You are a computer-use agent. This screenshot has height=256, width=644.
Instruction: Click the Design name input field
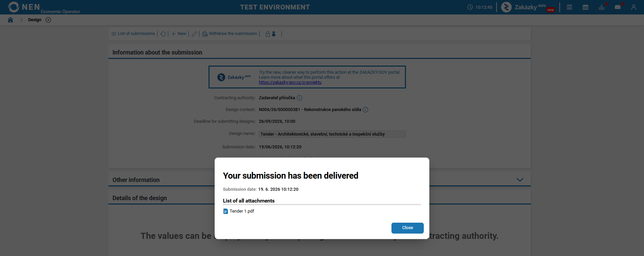pos(332,134)
